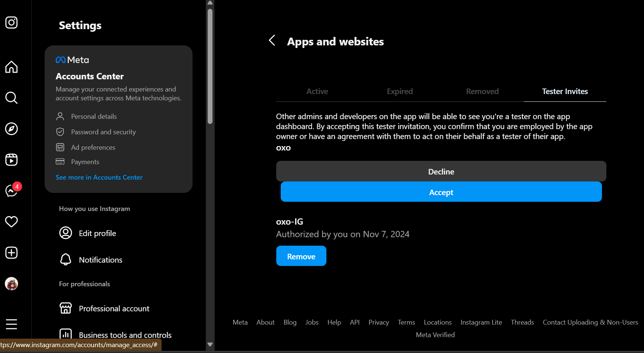Image resolution: width=644 pixels, height=353 pixels.
Task: Open Contact Uploading & Non-Users link
Action: point(591,322)
